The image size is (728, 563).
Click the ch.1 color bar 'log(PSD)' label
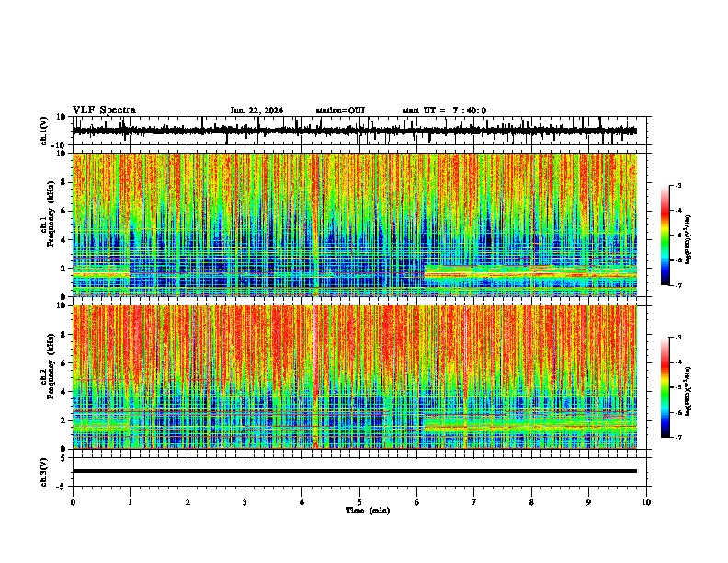coord(688,240)
